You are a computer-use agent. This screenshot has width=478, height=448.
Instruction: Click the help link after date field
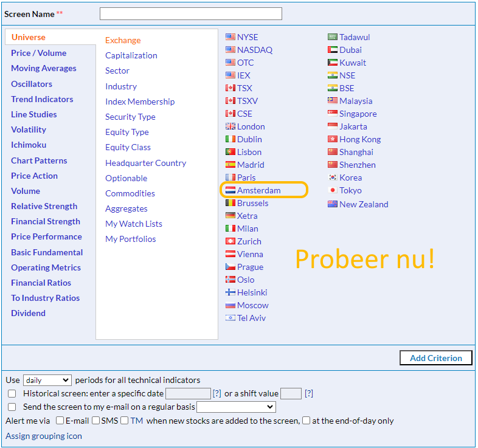coord(216,393)
